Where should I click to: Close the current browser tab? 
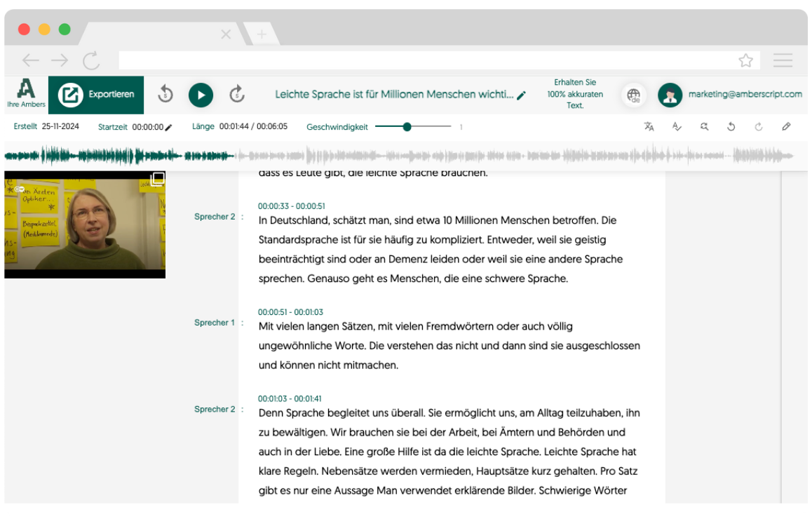(x=226, y=34)
